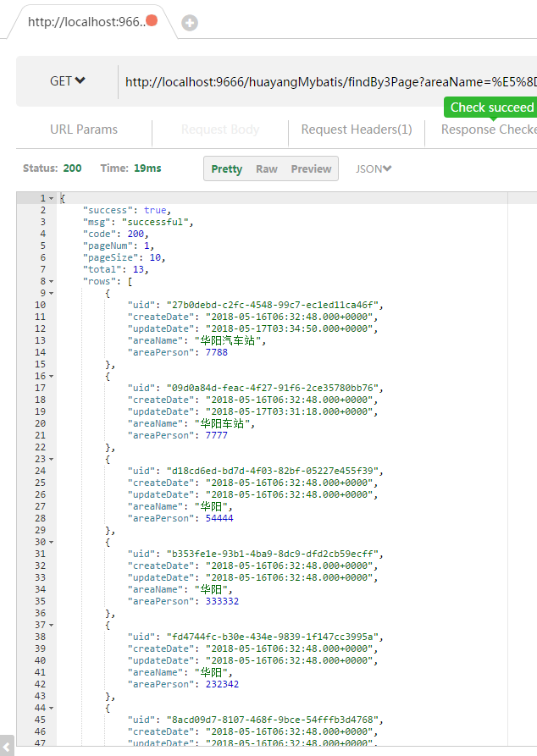Viewport: 537px width, 756px height.
Task: Collapse the rows array at line 8
Action: [x=52, y=282]
